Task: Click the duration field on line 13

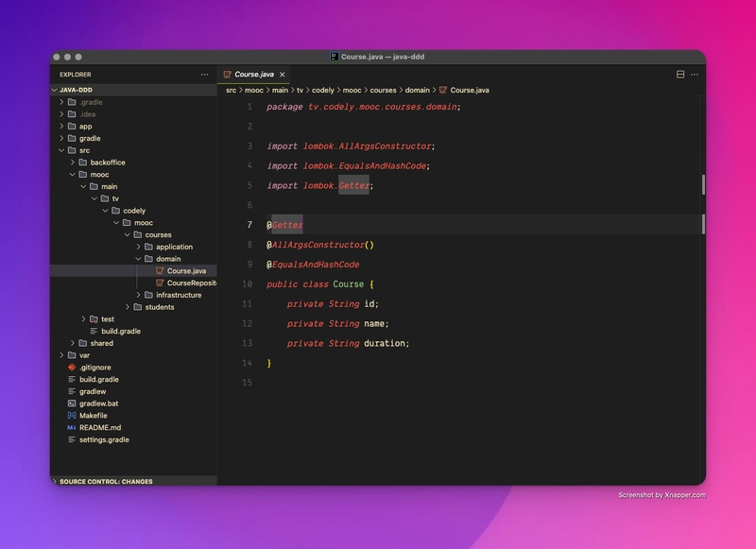Action: point(387,344)
